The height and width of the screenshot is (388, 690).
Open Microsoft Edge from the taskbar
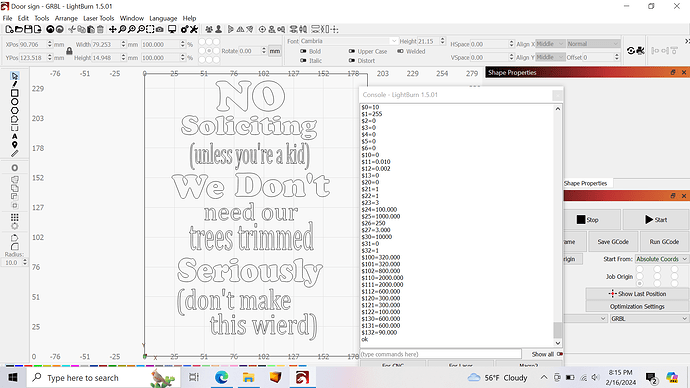point(221,377)
